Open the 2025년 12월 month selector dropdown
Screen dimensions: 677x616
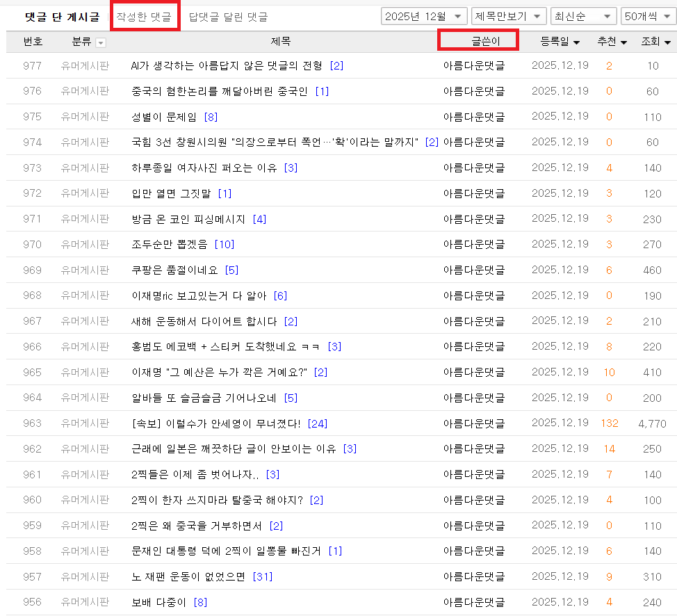[423, 15]
